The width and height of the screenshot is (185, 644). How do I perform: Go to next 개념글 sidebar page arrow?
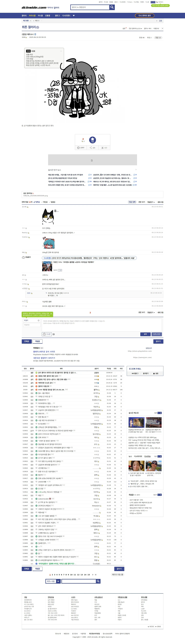161,495
